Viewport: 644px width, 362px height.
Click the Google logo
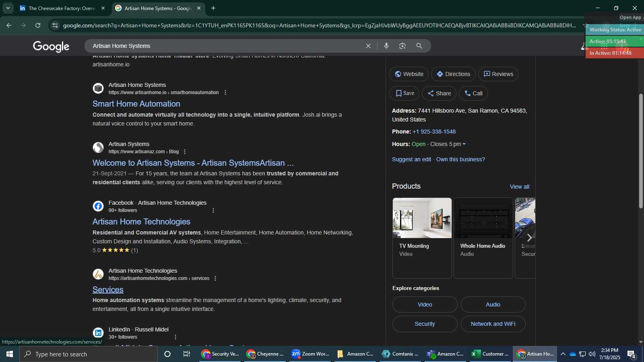pos(51,46)
